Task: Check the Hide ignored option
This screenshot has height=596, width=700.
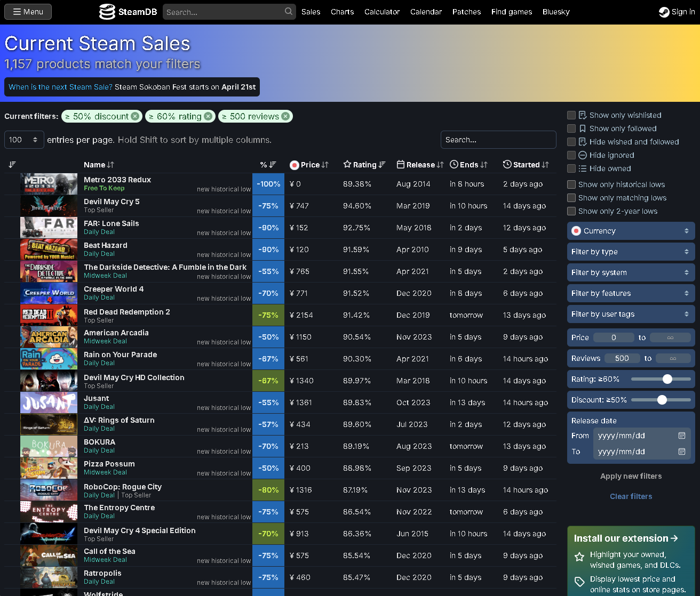Action: click(571, 155)
